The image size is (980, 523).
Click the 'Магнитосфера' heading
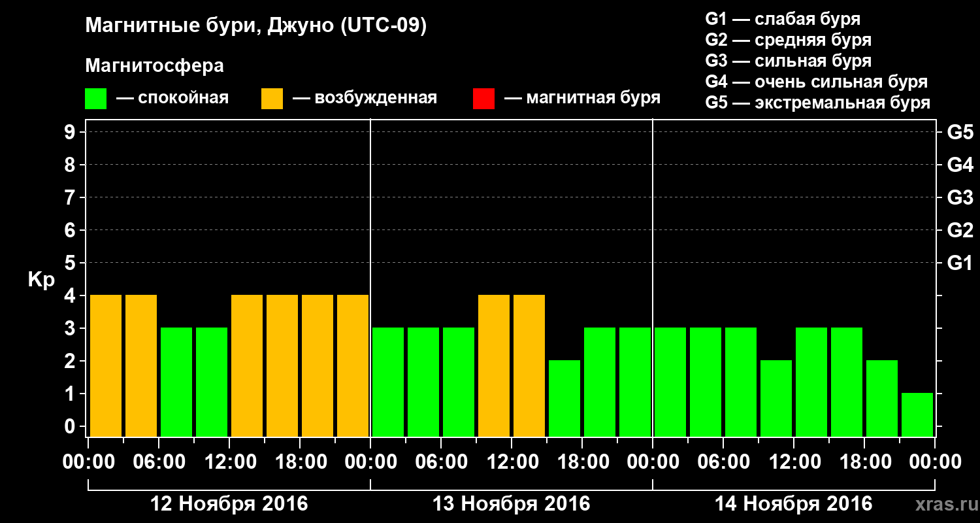(154, 66)
